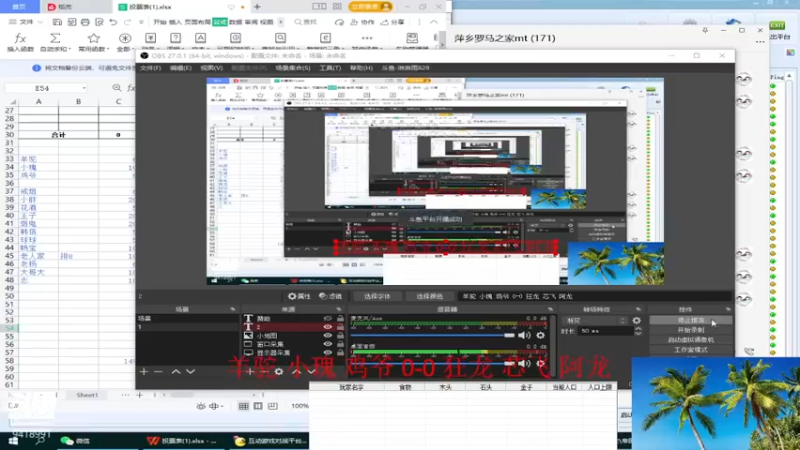Click the Redo arrow in WPS toolbar
The height and width of the screenshot is (450, 800).
pyautogui.click(x=128, y=22)
